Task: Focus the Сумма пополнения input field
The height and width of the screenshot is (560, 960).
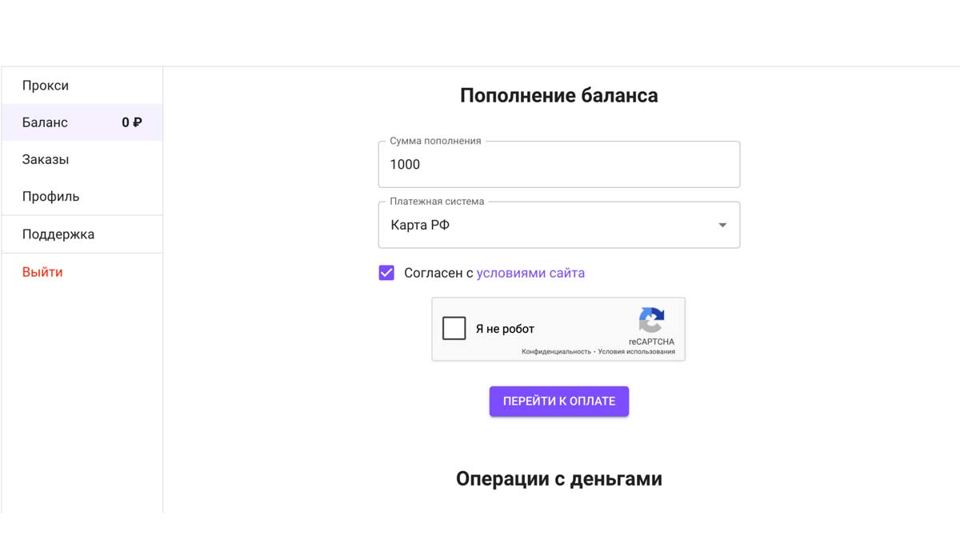Action: tap(558, 165)
